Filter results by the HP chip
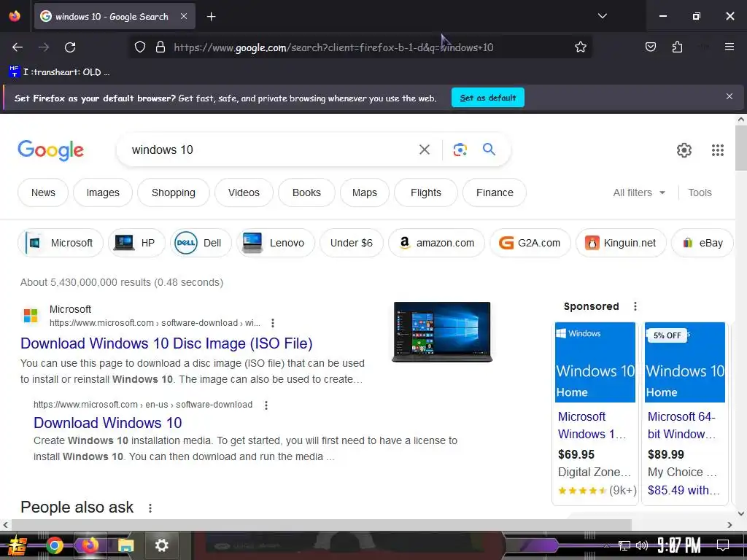Viewport: 747px width, 560px height. [136, 243]
